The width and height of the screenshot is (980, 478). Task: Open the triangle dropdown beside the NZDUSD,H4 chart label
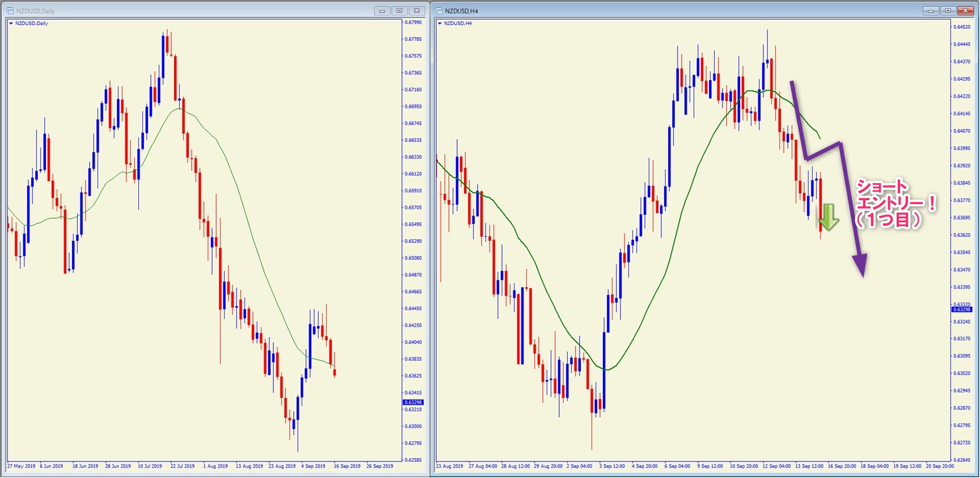pos(440,23)
